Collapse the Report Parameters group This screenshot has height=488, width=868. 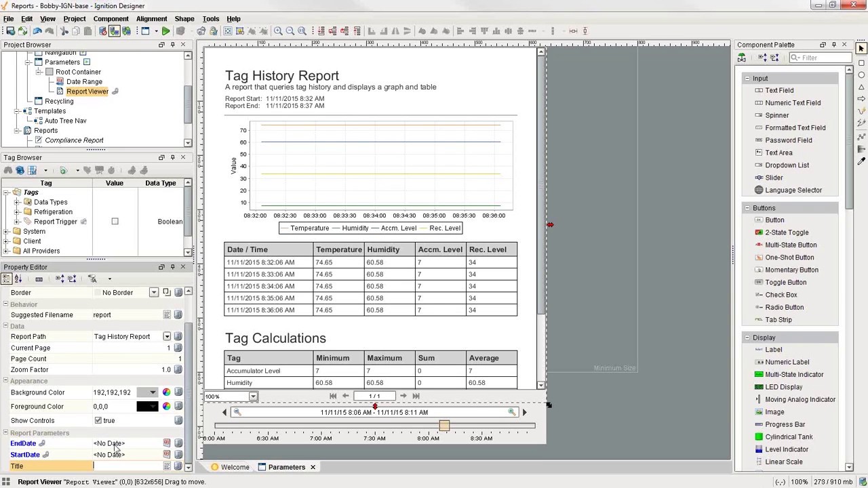coord(5,433)
